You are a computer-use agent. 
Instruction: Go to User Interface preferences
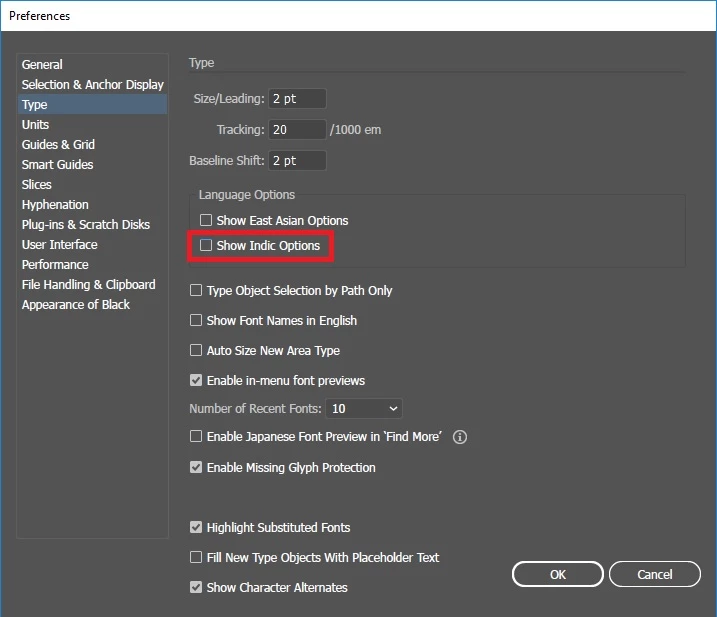pyautogui.click(x=92, y=245)
